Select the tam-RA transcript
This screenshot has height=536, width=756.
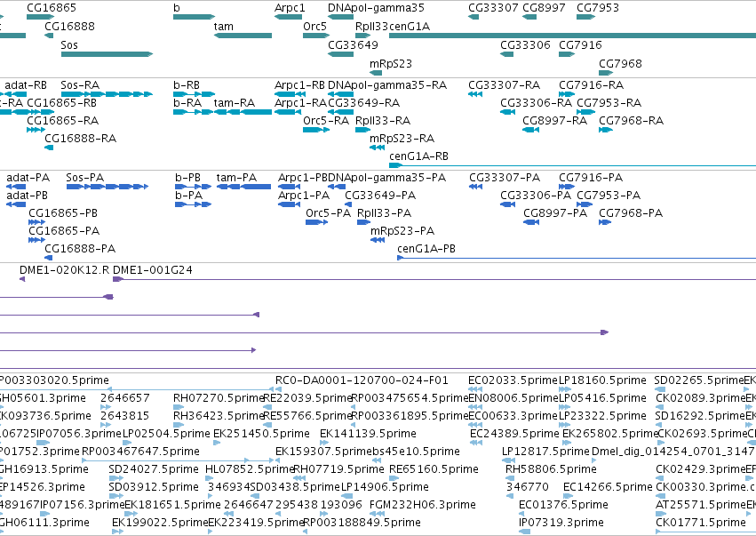(243, 112)
